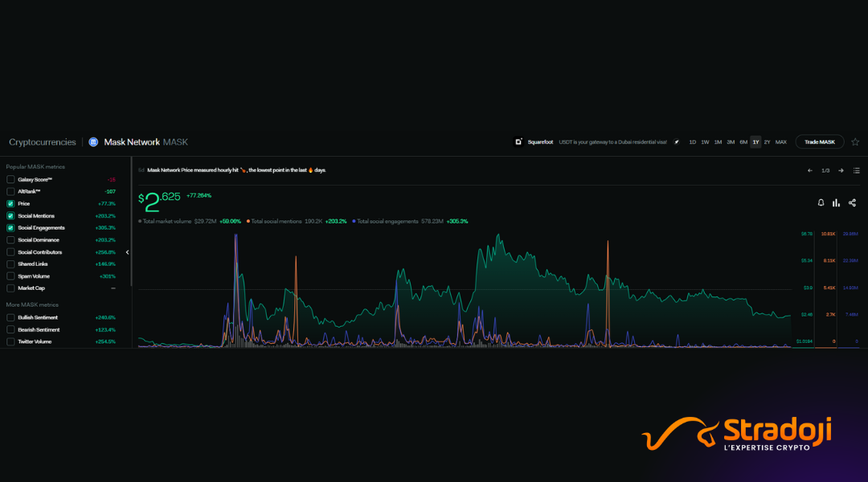This screenshot has height=482, width=868.
Task: Set a price alert with the bell icon
Action: 821,203
